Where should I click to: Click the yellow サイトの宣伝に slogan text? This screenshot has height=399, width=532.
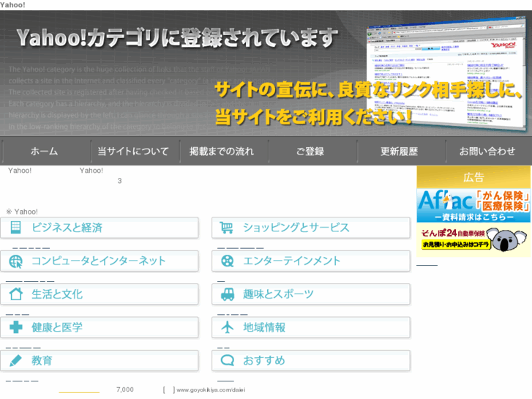(x=368, y=89)
